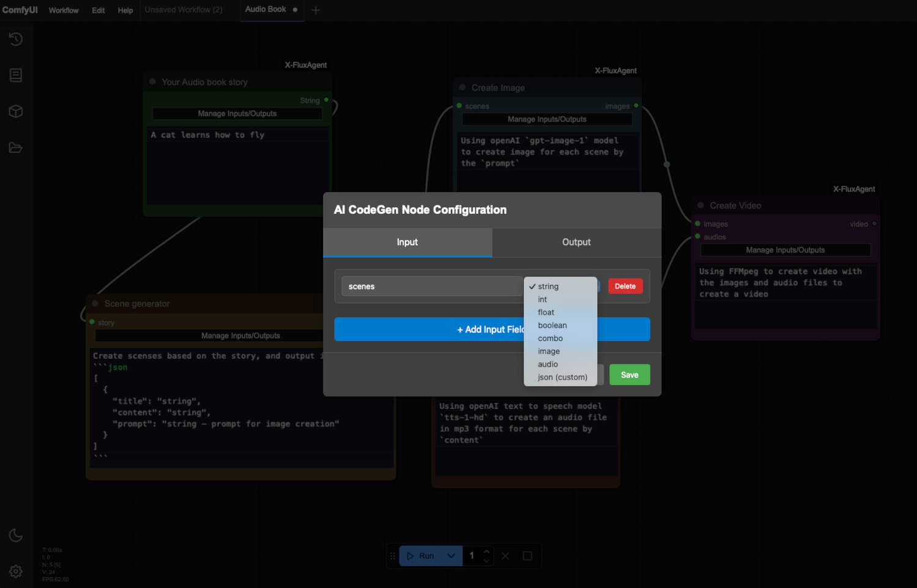917x588 pixels.
Task: Collapse the Create Image node dot
Action: (x=462, y=87)
